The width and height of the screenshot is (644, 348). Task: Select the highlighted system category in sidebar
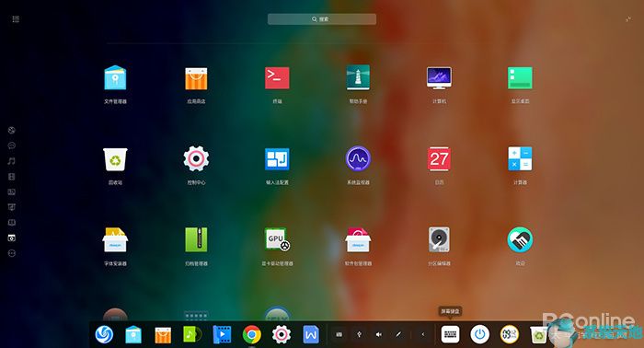[11, 238]
